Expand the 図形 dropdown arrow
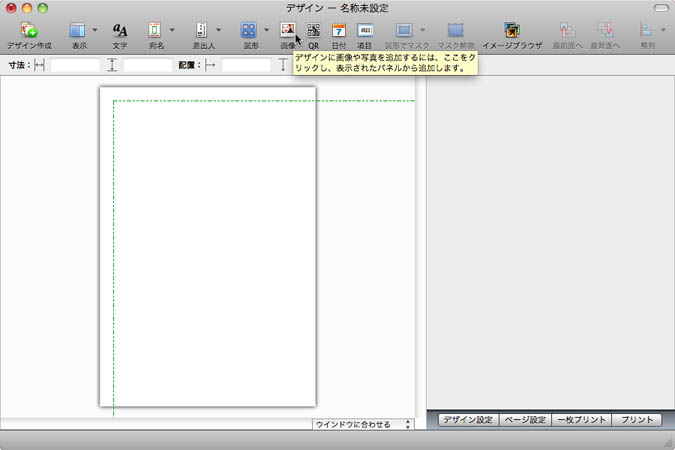 click(267, 31)
